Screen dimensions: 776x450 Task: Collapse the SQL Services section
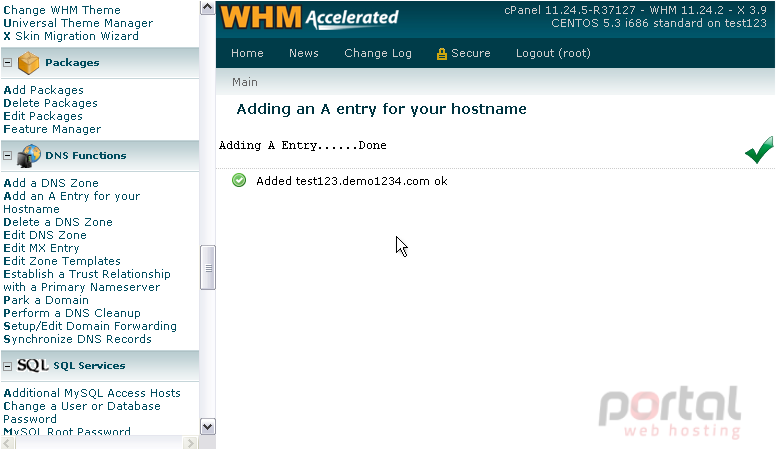pos(7,366)
